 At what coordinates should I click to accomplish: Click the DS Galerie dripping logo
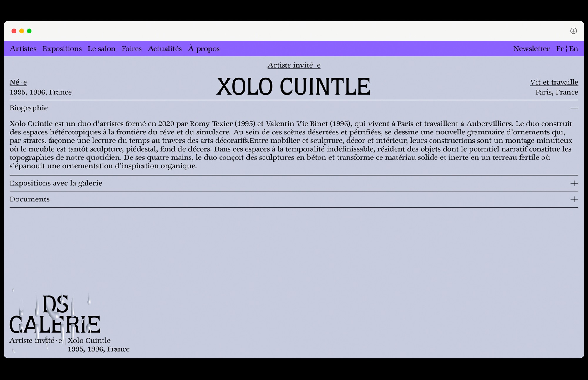(x=55, y=315)
